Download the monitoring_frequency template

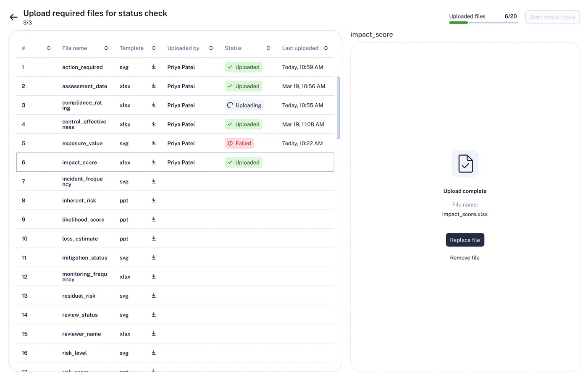pyautogui.click(x=154, y=276)
